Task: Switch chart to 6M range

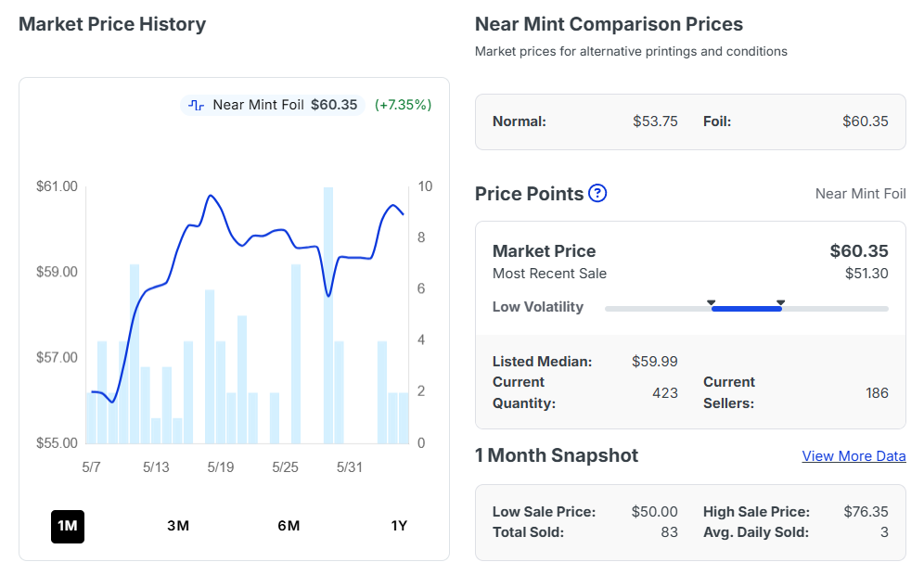Action: pyautogui.click(x=289, y=526)
